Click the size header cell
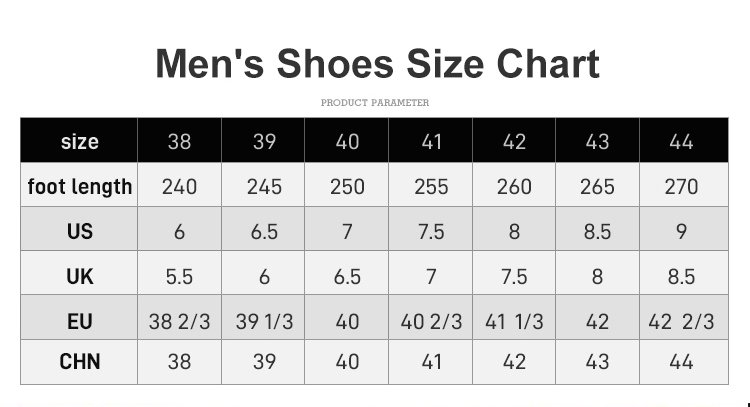The image size is (750, 407). [x=79, y=140]
